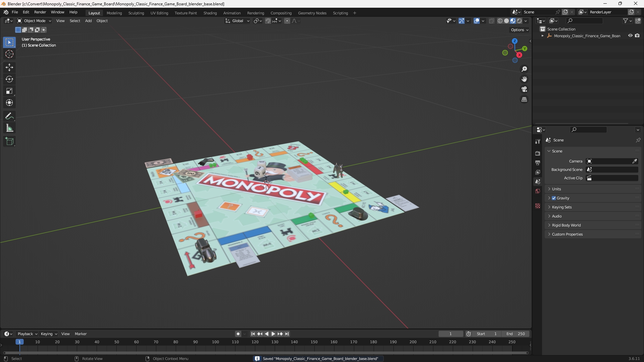Switch to the Shading workspace tab
The image size is (644, 362).
210,13
